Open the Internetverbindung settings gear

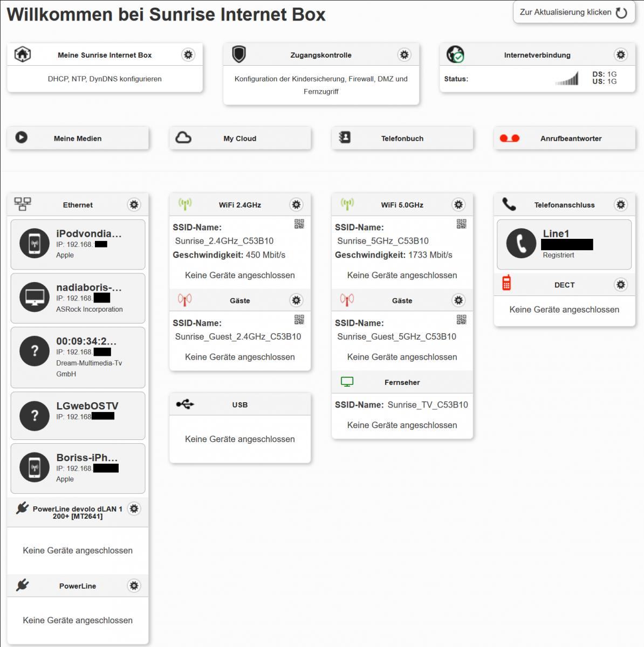click(621, 54)
